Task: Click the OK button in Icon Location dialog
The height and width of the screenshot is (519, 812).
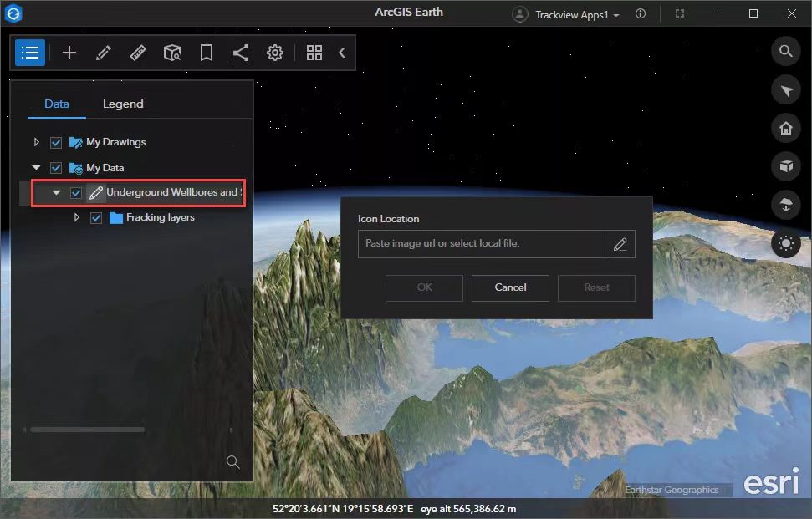Action: pos(424,287)
